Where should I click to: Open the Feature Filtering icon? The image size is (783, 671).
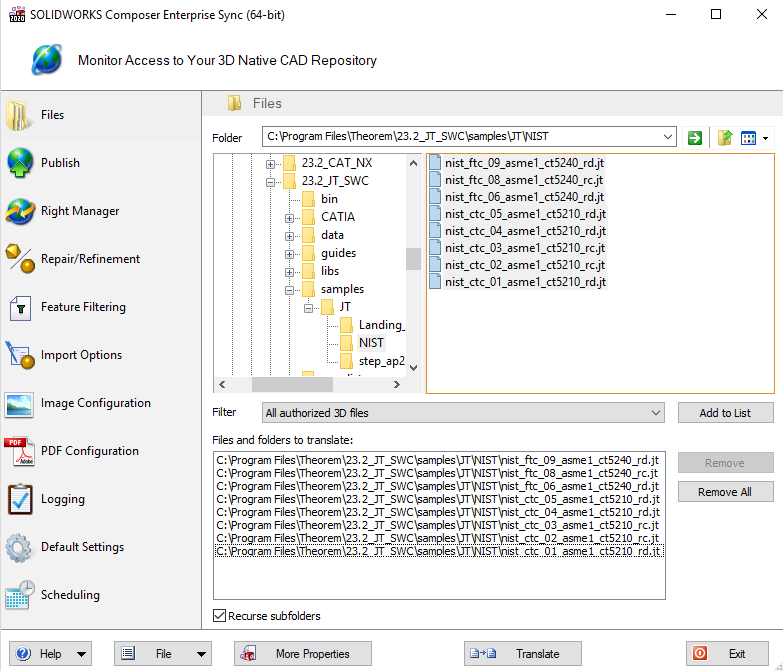point(20,308)
